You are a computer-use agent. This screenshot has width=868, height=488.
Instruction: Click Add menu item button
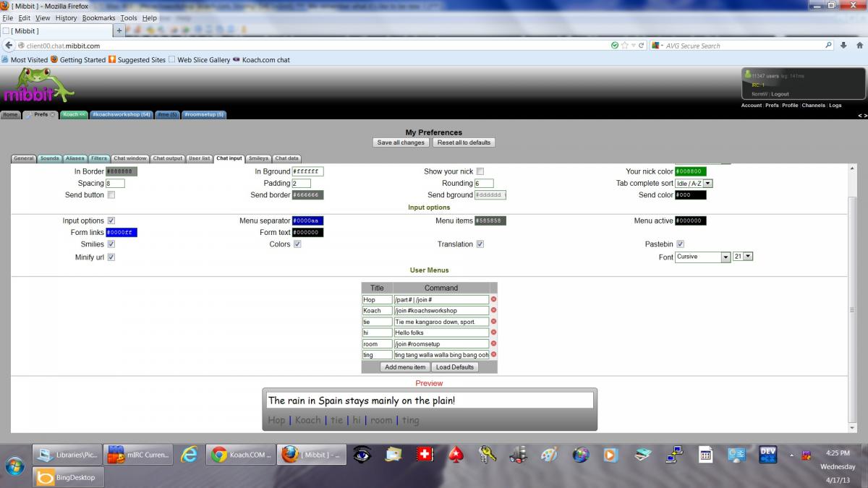coord(405,367)
